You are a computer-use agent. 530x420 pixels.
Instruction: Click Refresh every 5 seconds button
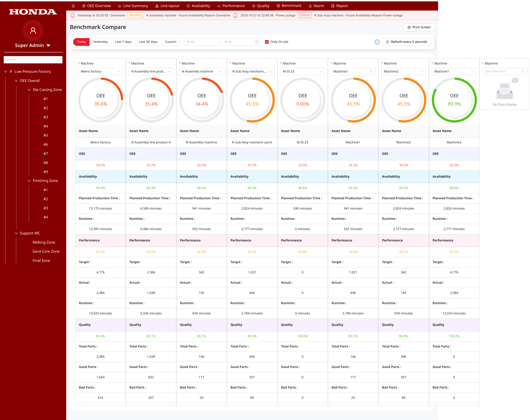[406, 42]
